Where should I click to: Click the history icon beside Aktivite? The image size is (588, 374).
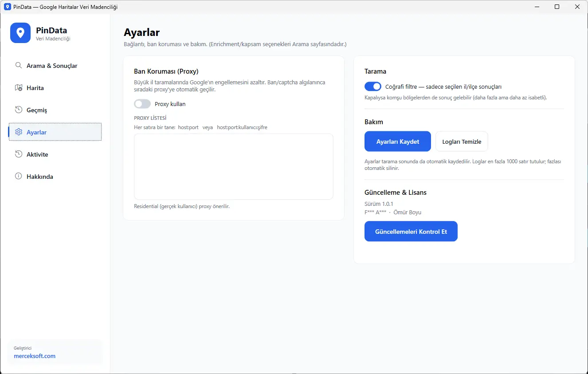click(19, 154)
